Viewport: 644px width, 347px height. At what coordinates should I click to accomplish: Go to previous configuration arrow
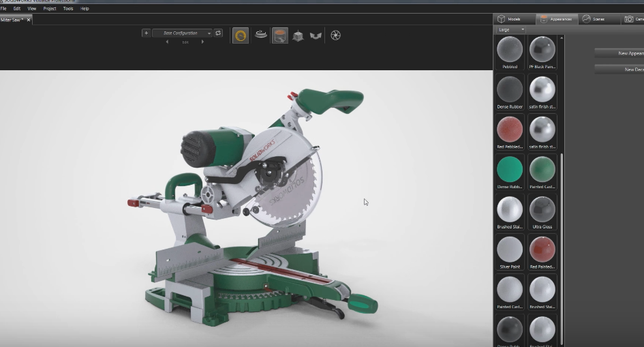(x=167, y=42)
